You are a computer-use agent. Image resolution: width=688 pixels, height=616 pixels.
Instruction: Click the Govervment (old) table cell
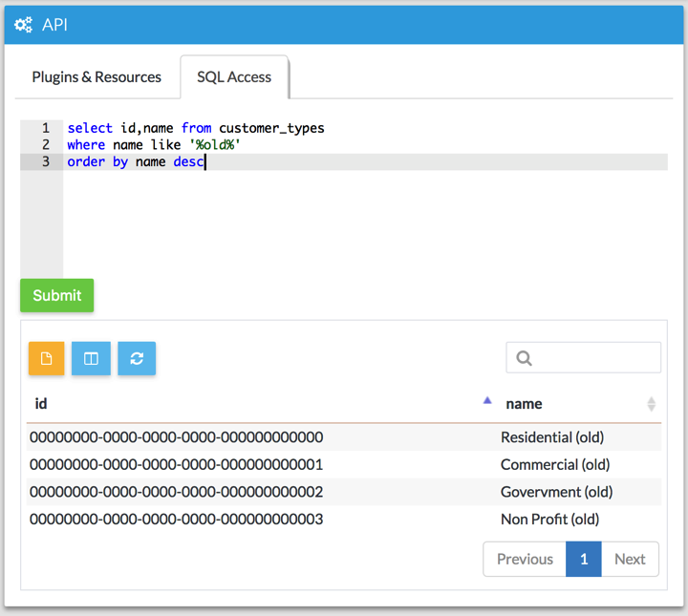tap(556, 492)
